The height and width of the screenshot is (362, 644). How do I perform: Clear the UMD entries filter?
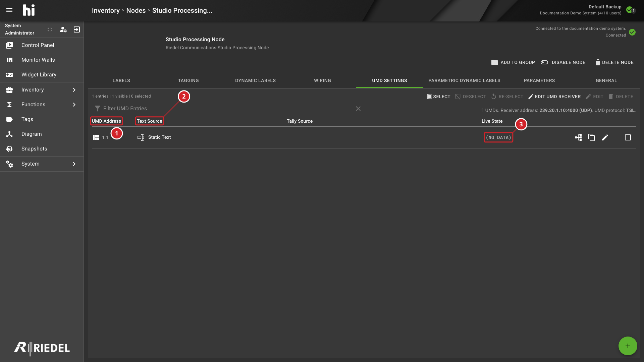tap(358, 109)
